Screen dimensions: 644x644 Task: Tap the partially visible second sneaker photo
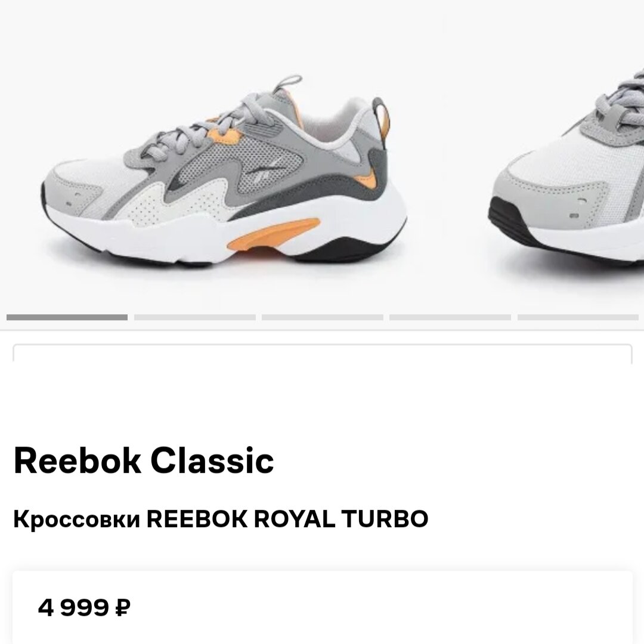[566, 168]
